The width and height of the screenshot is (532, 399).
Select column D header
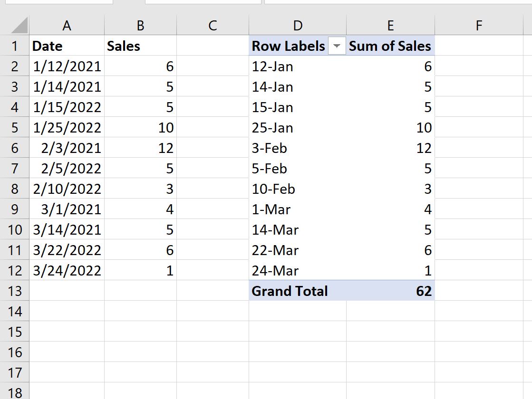click(x=298, y=26)
